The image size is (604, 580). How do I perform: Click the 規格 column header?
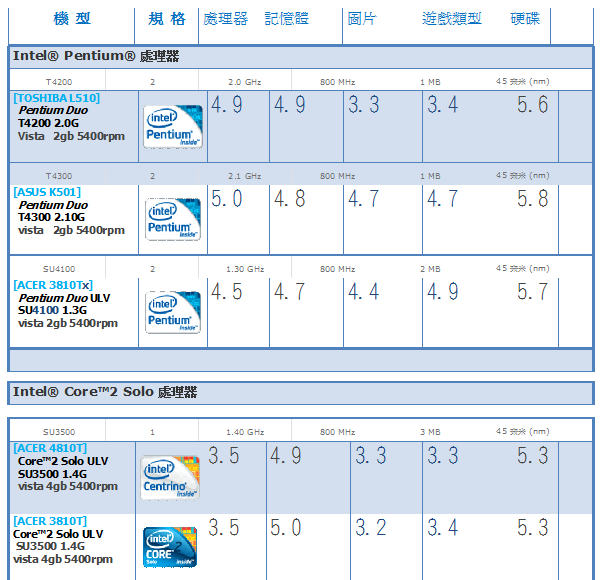pyautogui.click(x=167, y=18)
